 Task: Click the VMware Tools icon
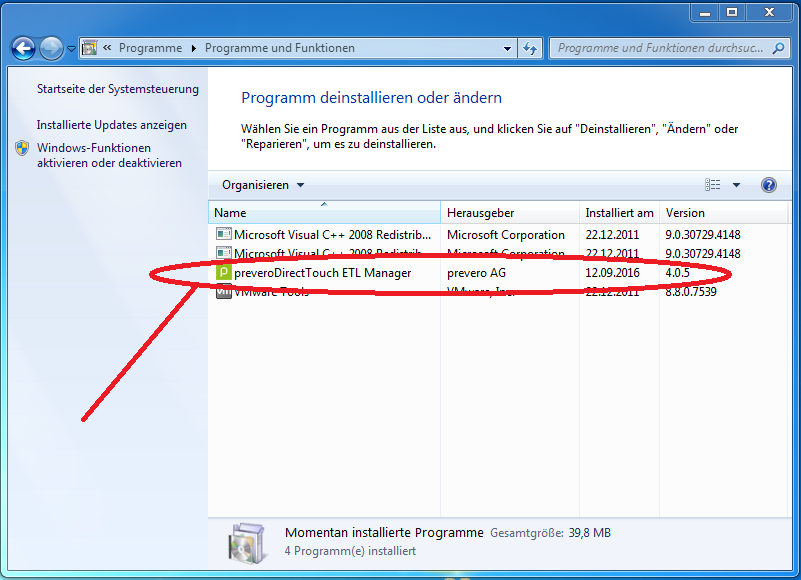(223, 292)
